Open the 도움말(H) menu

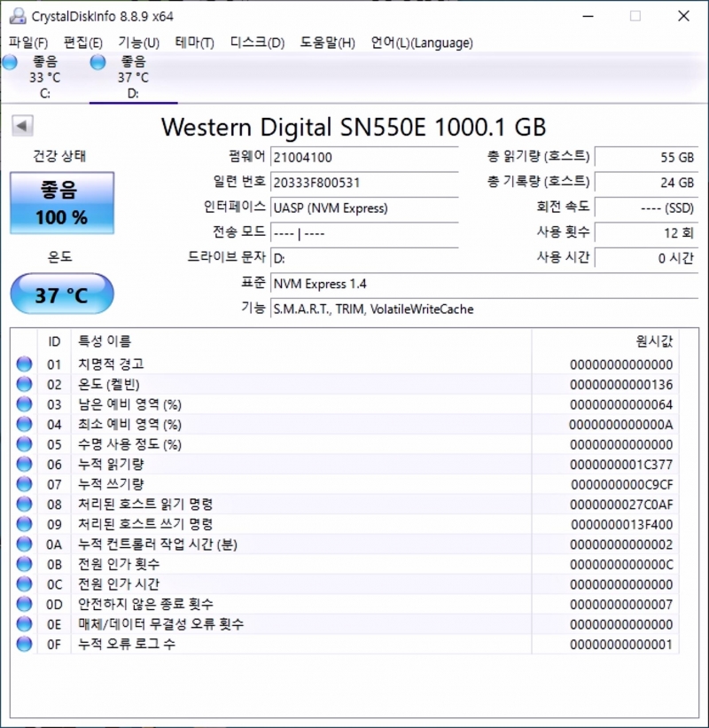327,43
